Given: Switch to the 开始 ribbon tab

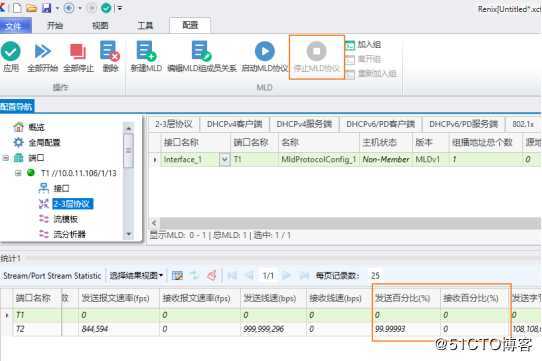Looking at the screenshot, I should pos(55,26).
